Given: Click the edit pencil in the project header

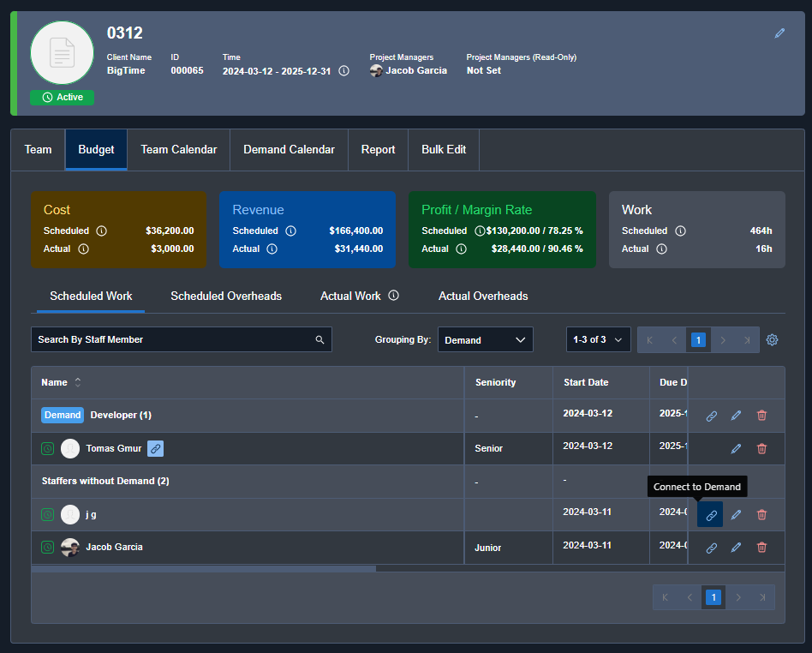Looking at the screenshot, I should (779, 33).
